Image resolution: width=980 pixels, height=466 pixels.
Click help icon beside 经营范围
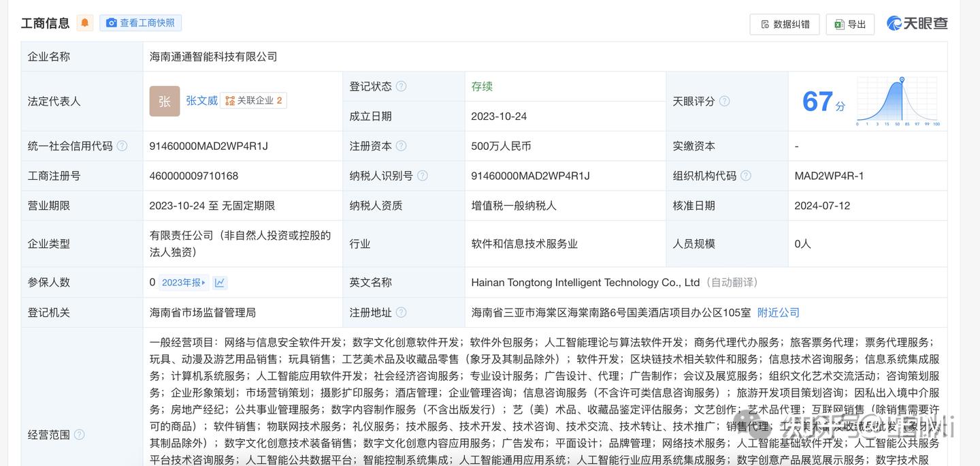[80, 435]
